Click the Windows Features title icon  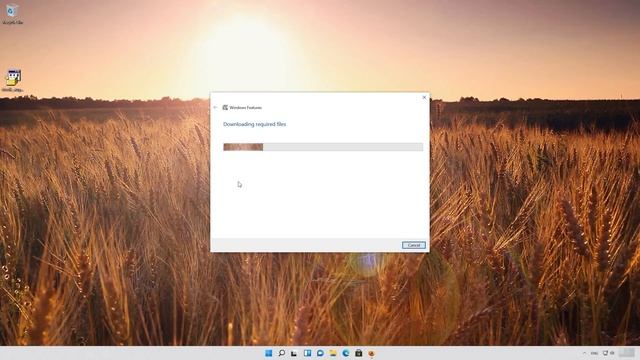pos(225,107)
